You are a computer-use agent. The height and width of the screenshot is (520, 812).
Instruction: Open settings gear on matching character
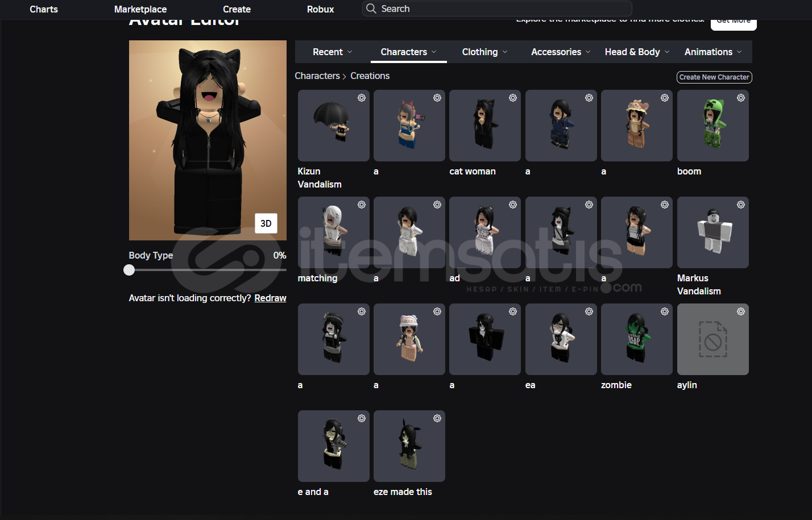(362, 205)
